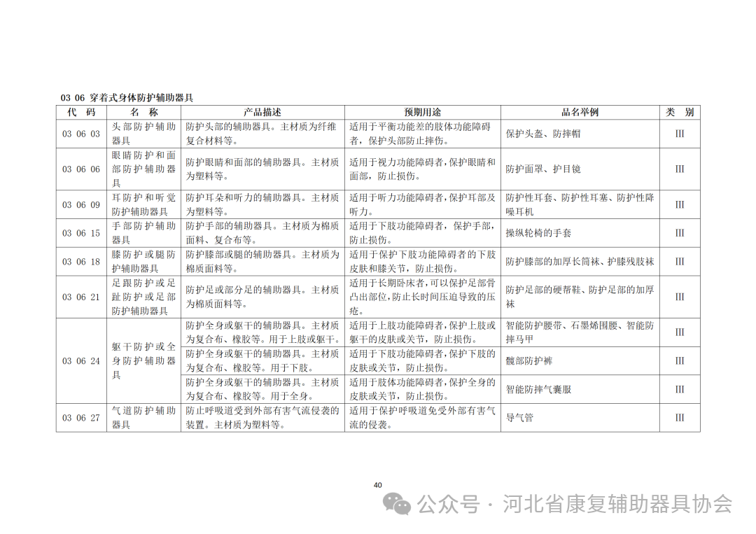Image resolution: width=756 pixels, height=534 pixels.
Task: Click the 头部防护辅助器具 name cell
Action: point(143,134)
